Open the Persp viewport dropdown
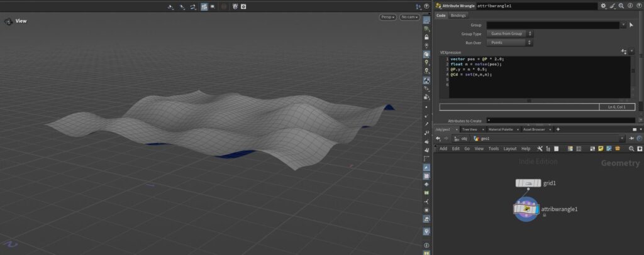Image resolution: width=644 pixels, height=255 pixels. coord(387,17)
